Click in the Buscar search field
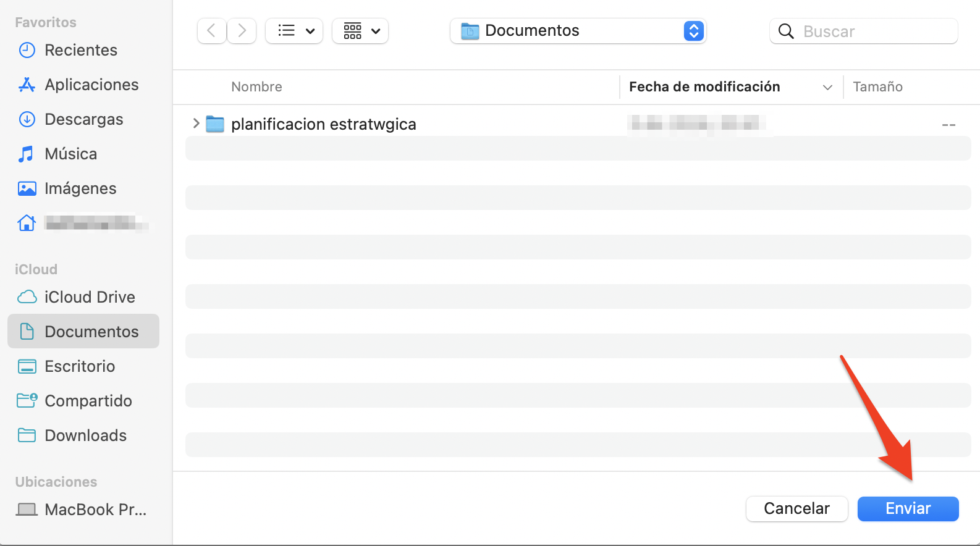980x546 pixels. tap(864, 31)
